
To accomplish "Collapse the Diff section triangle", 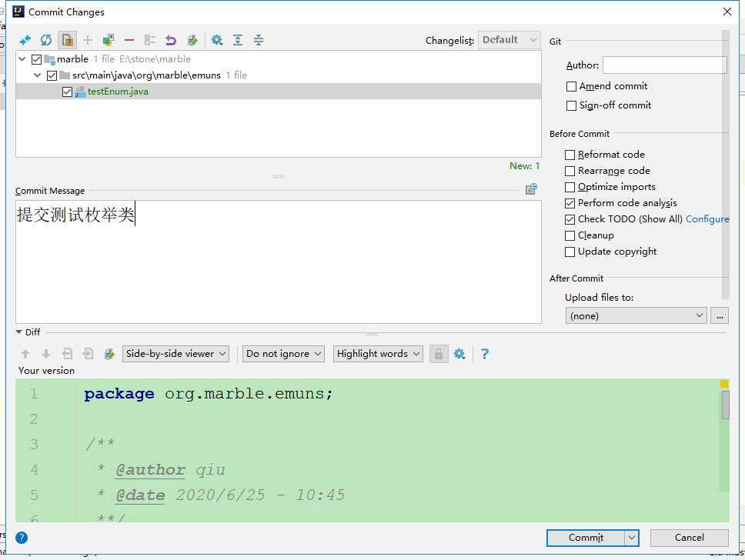I will [19, 332].
